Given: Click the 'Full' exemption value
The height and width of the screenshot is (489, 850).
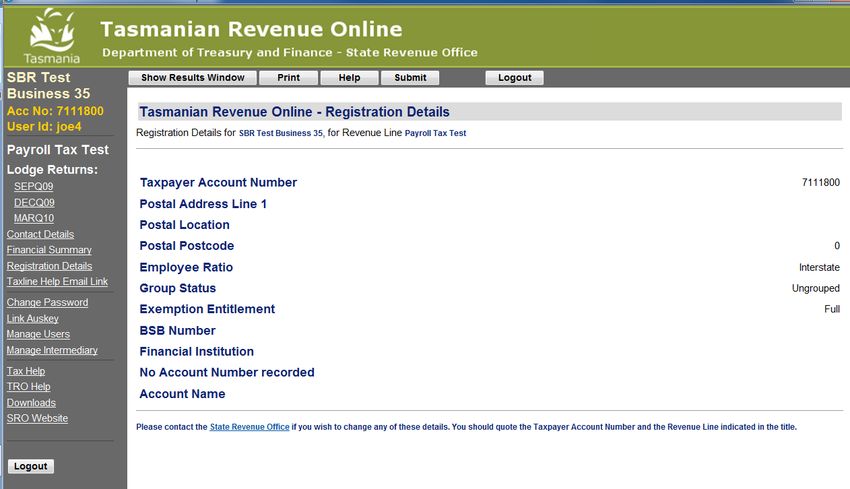Looking at the screenshot, I should (x=832, y=309).
